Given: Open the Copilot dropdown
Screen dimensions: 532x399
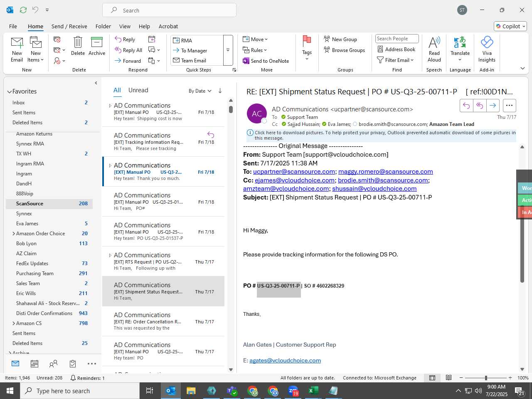Looking at the screenshot, I should coord(510,26).
